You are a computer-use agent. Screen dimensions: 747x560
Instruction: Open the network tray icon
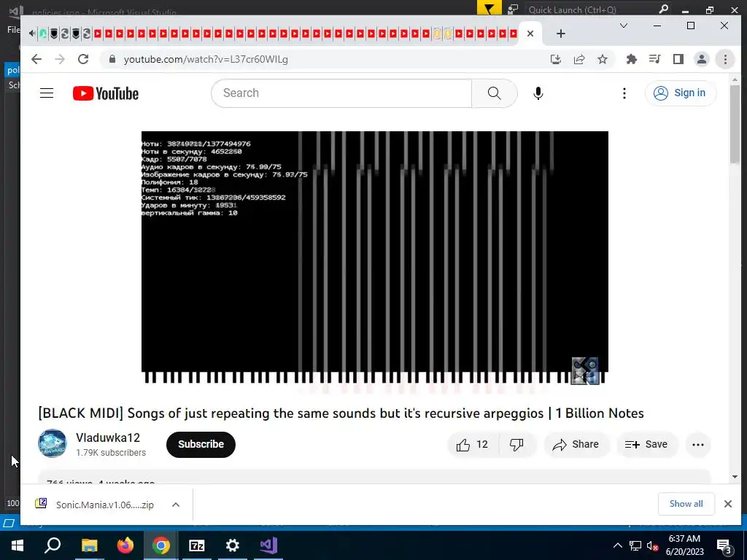(x=635, y=545)
